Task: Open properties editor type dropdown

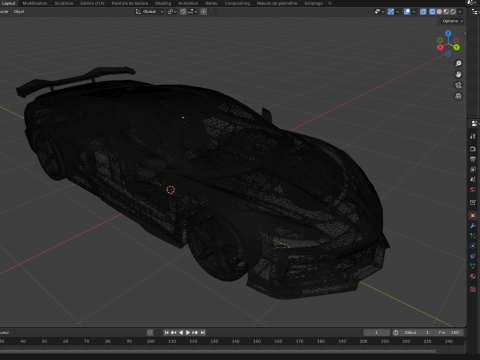Action: pyautogui.click(x=475, y=124)
